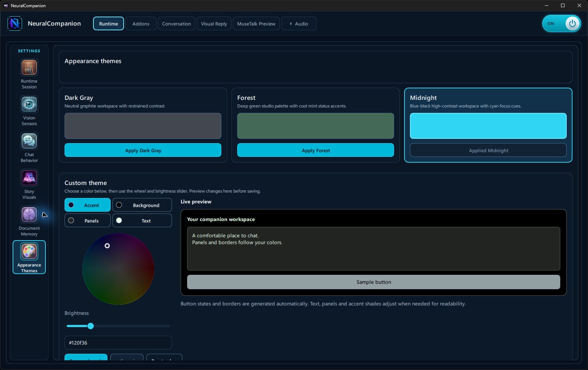Open the MuseTalk Preview tab
Screen dimensions: 588x370
pos(256,23)
